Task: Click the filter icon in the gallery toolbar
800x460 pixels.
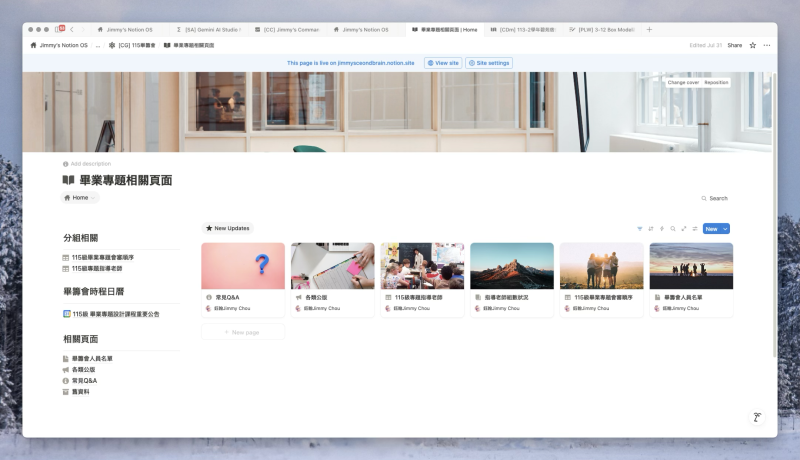Action: click(640, 229)
